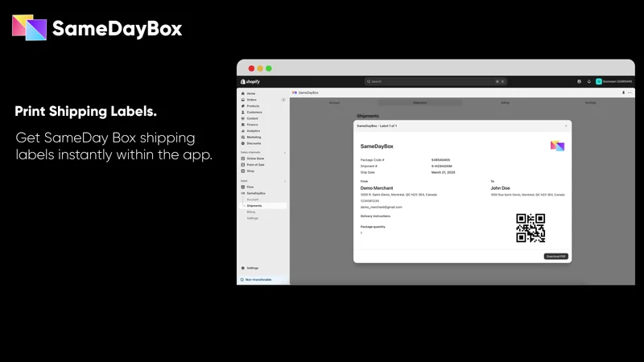Click the 'Package quantity' label

pyautogui.click(x=373, y=227)
